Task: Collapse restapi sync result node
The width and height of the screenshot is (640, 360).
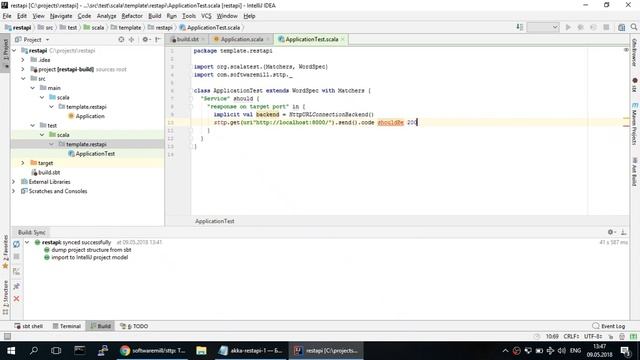Action: pyautogui.click(x=27, y=242)
